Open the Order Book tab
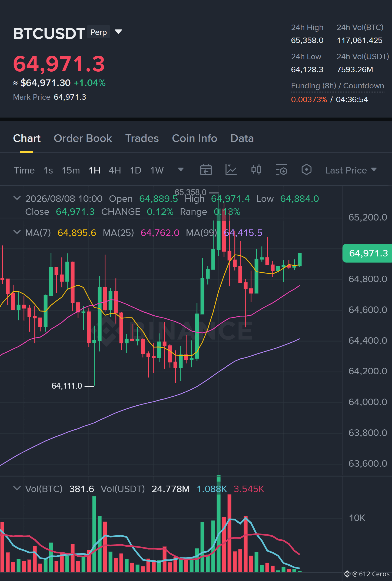 83,138
